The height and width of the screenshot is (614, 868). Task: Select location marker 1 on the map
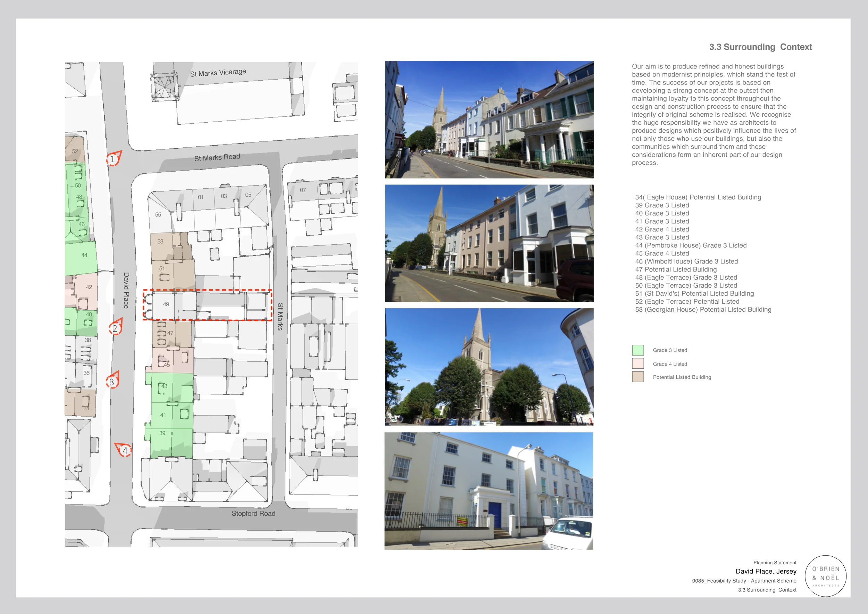tap(113, 159)
